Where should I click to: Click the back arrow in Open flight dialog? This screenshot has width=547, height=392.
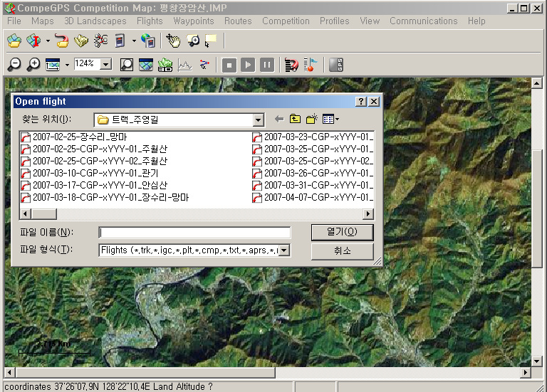pyautogui.click(x=279, y=120)
